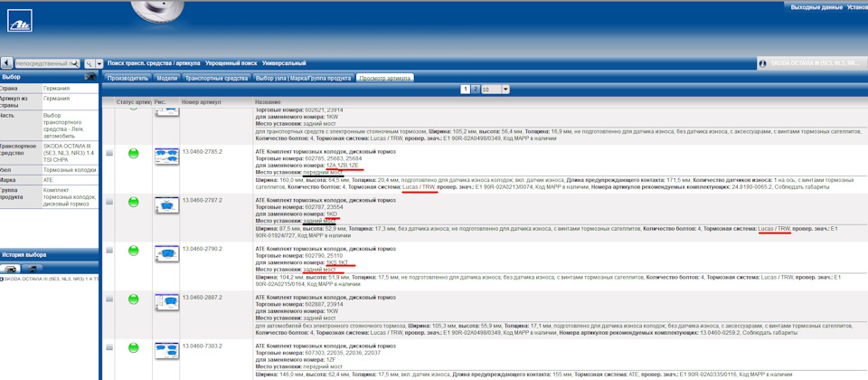Open brake pad thumbnail for 13.0460-2887.2
Viewport: 868px width, 380px height.
click(166, 302)
